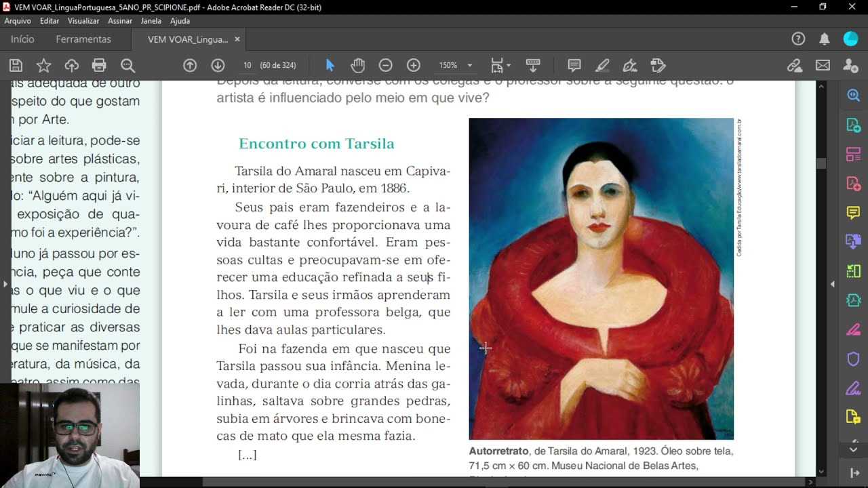
Task: Open the Ajuda menu
Action: coord(180,21)
